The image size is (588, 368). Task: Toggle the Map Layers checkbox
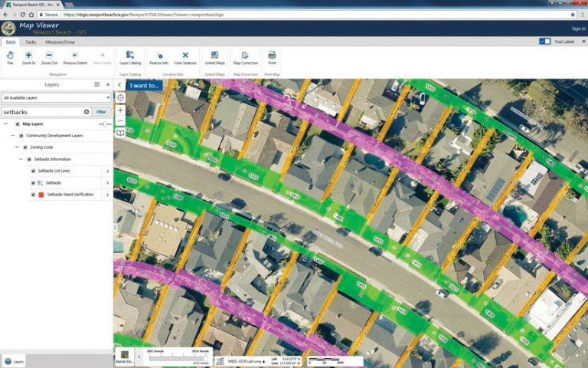click(18, 124)
